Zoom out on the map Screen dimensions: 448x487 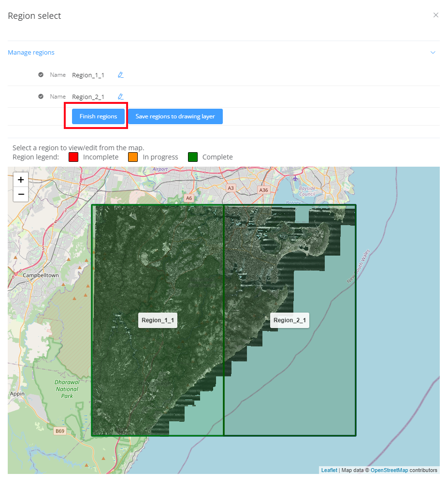coord(21,194)
